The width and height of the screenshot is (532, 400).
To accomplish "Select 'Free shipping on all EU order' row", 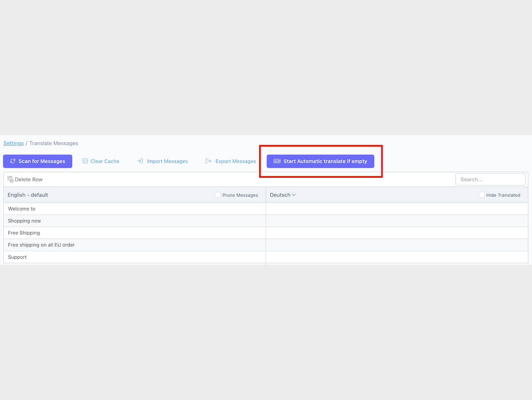I will coord(135,245).
